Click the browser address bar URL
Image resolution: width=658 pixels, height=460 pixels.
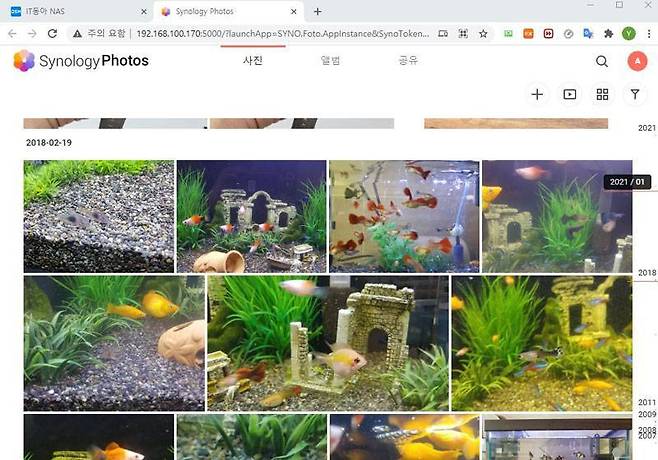coord(282,34)
